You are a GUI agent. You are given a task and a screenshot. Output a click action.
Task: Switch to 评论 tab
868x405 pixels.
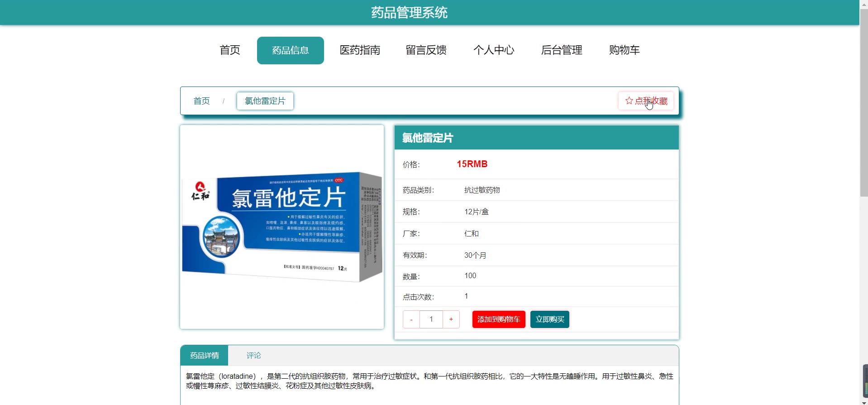coord(254,356)
